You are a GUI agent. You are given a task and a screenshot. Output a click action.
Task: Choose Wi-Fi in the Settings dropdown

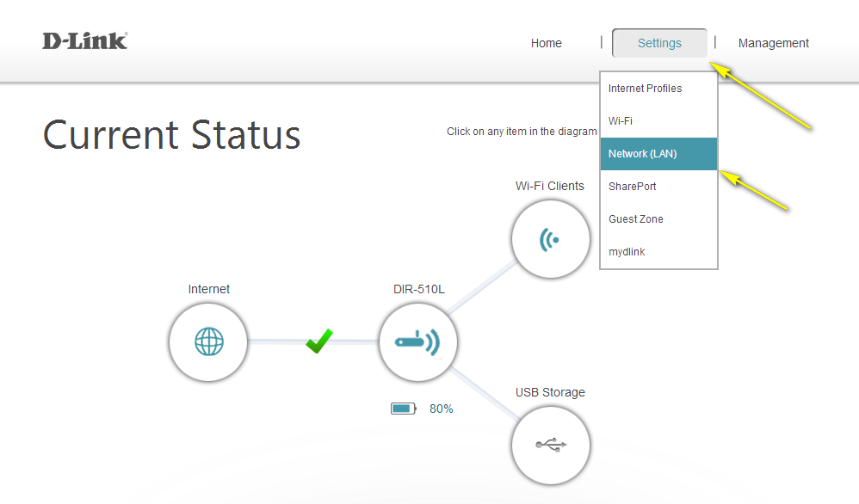pos(621,121)
